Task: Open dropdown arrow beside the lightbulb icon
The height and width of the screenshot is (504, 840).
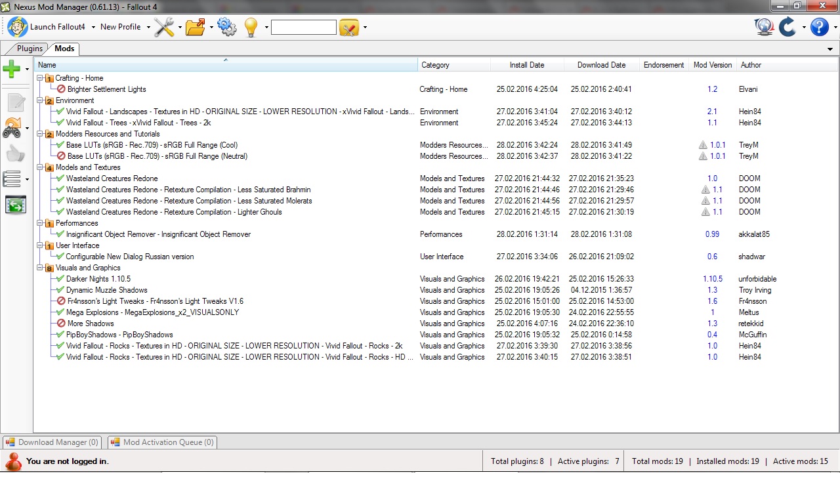Action: [266, 28]
